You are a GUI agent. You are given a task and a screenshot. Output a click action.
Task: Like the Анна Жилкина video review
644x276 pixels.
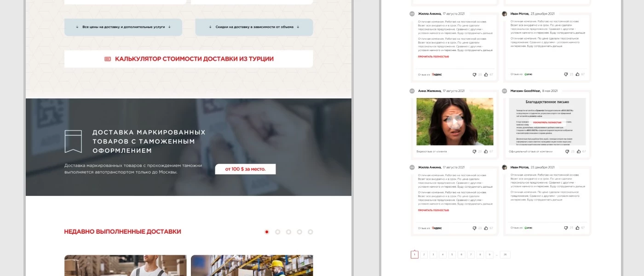coord(486,151)
